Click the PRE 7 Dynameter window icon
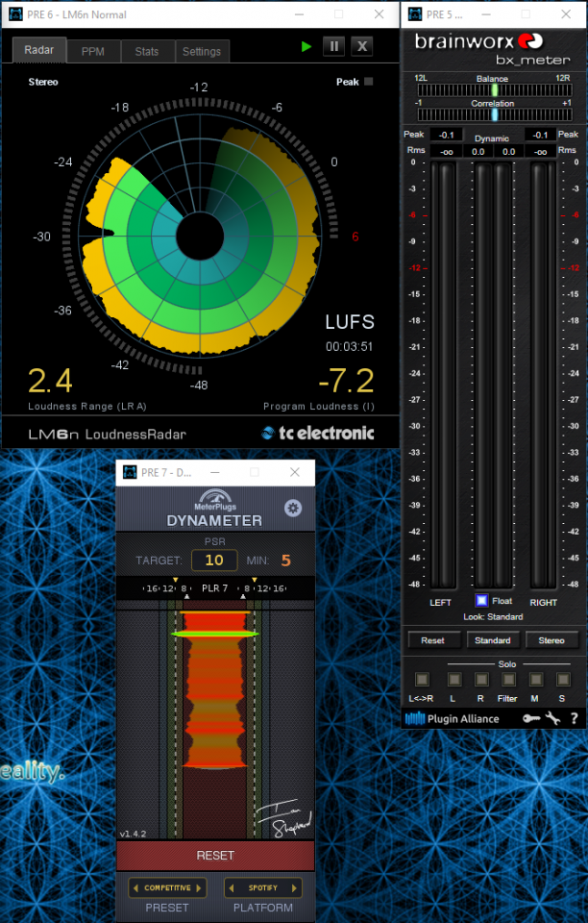Image resolution: width=588 pixels, height=923 pixels. (130, 472)
